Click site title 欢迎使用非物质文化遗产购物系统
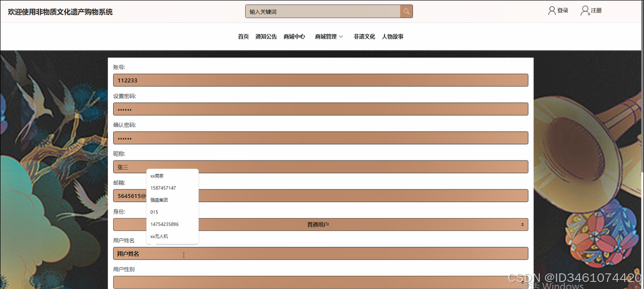The width and height of the screenshot is (644, 289). click(x=60, y=12)
